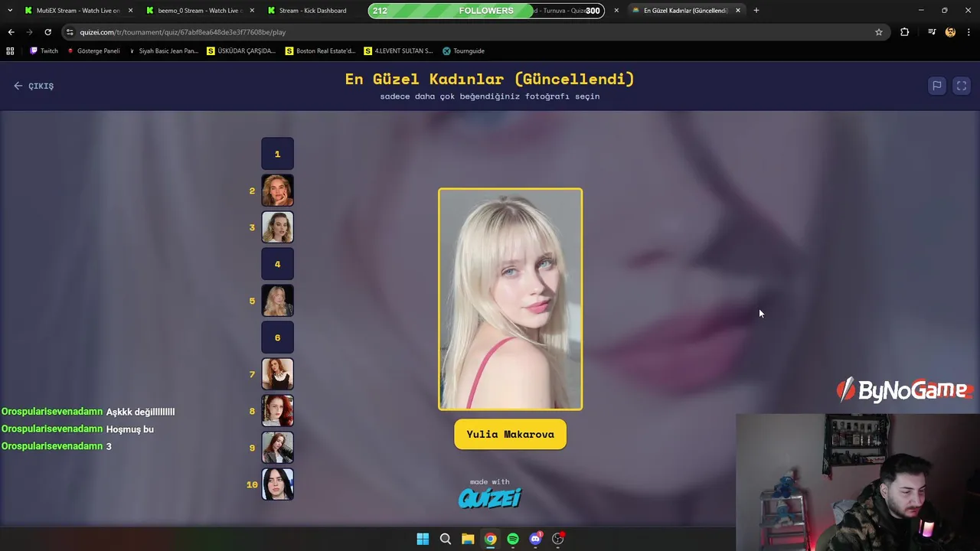Screen dimensions: 980x551
Task: Click the browser back arrow
Action: tap(11, 32)
